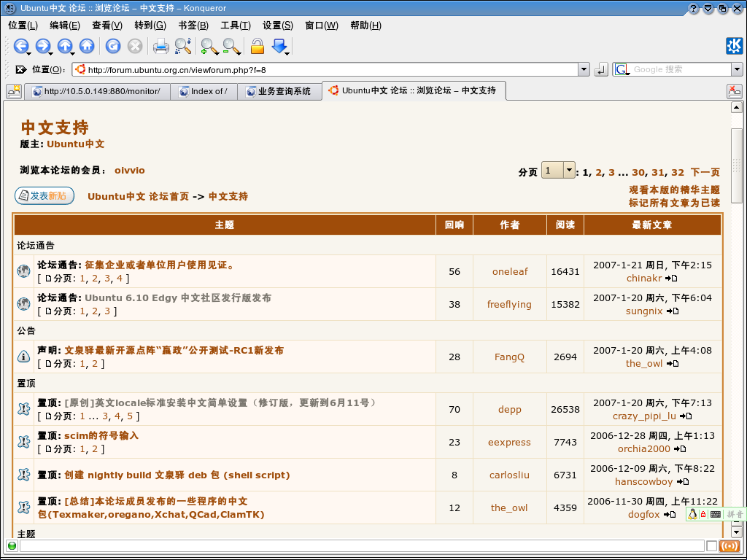Toggle the 拼音 input method indicator
The image size is (747, 560).
735,514
